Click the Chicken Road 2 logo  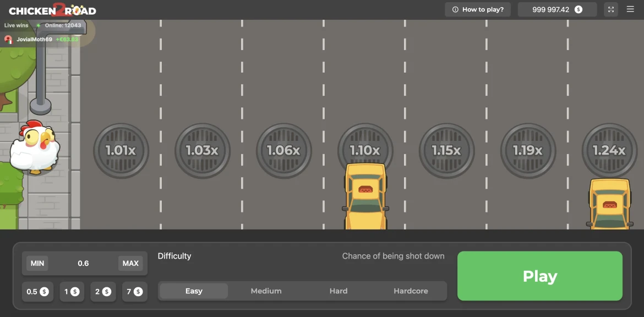coord(53,9)
